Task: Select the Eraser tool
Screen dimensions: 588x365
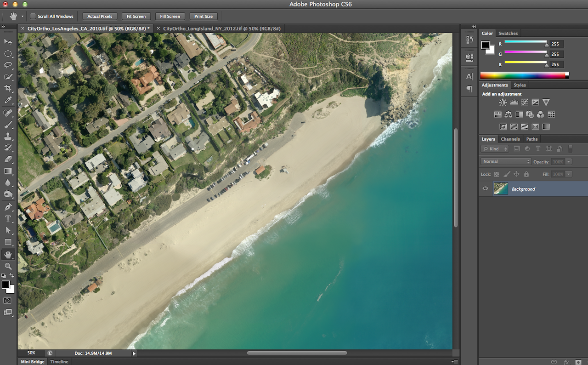Action: click(x=8, y=160)
